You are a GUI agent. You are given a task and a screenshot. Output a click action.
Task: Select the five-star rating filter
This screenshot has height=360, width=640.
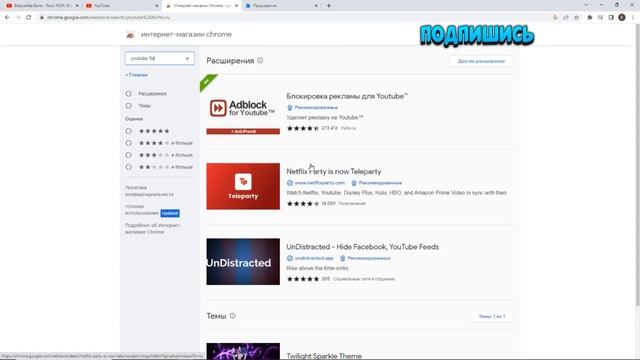(129, 131)
